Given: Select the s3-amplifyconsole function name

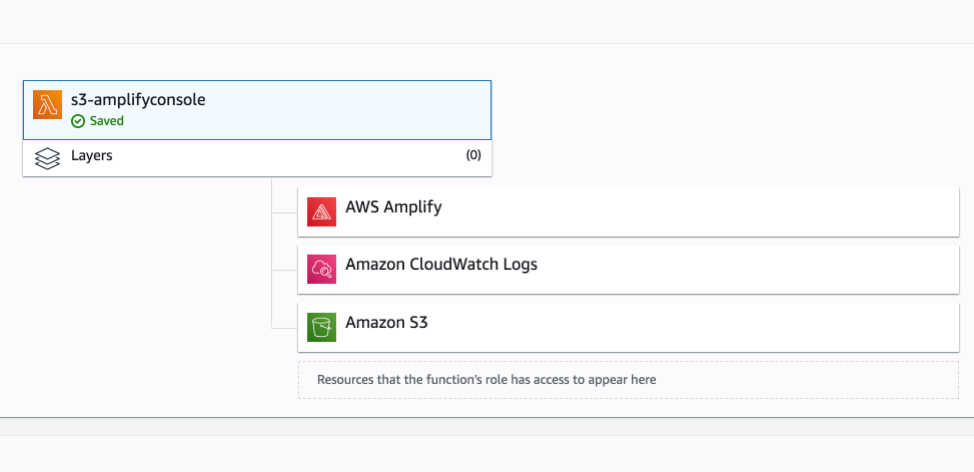Looking at the screenshot, I should [x=138, y=99].
